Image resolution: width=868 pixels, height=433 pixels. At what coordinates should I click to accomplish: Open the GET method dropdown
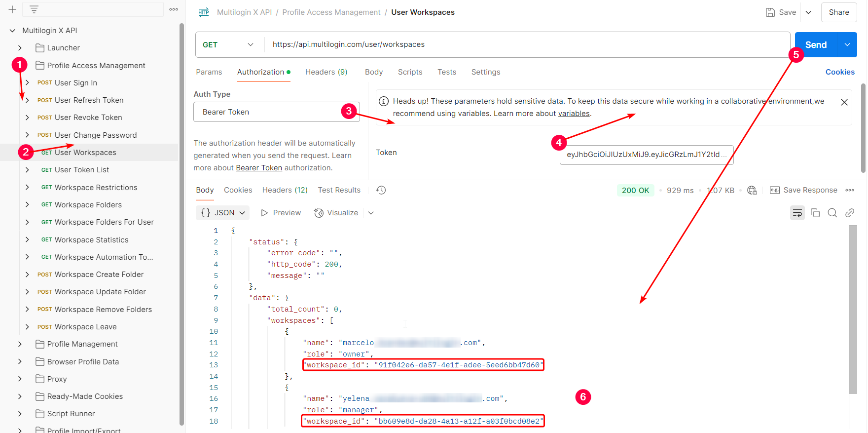[x=228, y=45]
